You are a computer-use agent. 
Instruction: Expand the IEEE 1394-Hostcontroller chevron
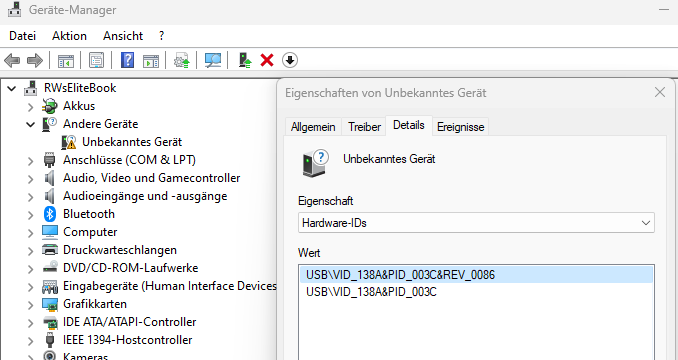(x=30, y=341)
